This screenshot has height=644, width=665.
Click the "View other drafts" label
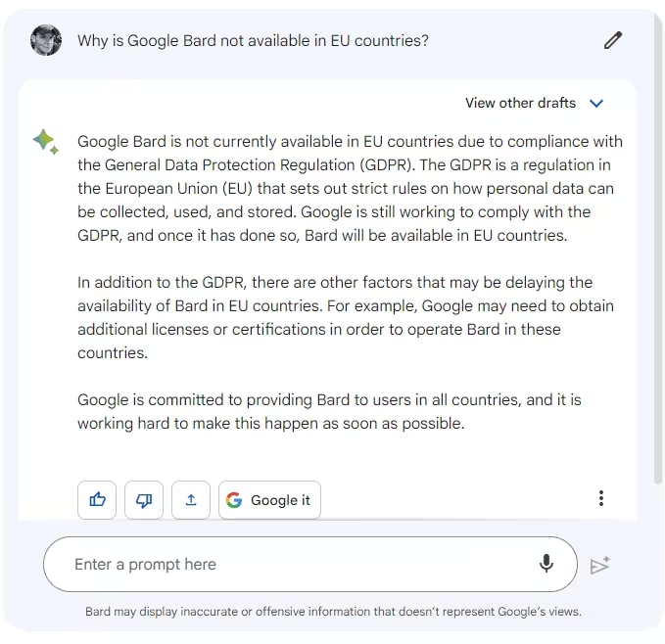[520, 103]
